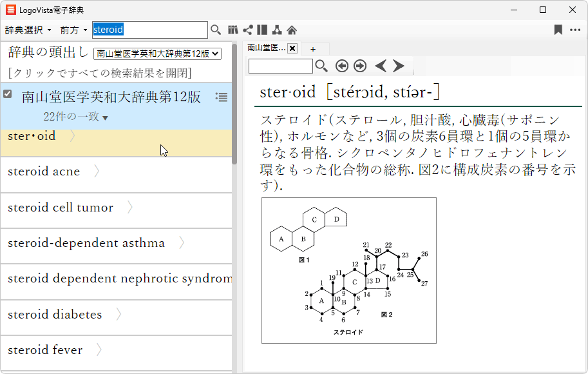This screenshot has width=588, height=374.
Task: Click the circled back arrow in content pane
Action: coord(342,66)
